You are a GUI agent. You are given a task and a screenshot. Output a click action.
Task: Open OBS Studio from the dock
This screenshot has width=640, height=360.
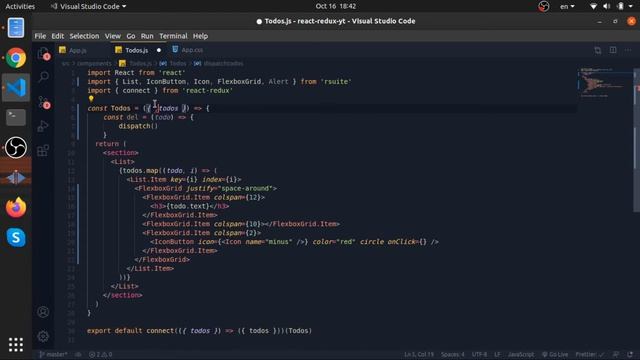click(x=16, y=147)
